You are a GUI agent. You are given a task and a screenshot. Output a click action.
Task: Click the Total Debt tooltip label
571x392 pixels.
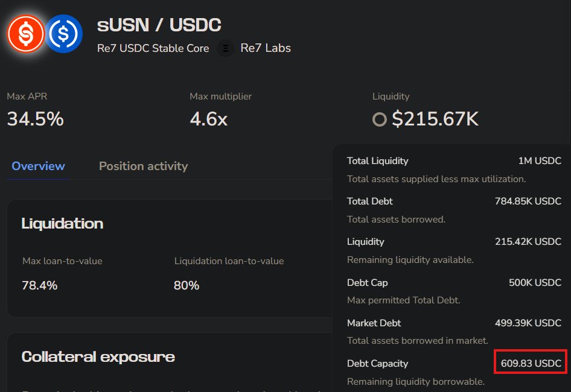tap(369, 201)
